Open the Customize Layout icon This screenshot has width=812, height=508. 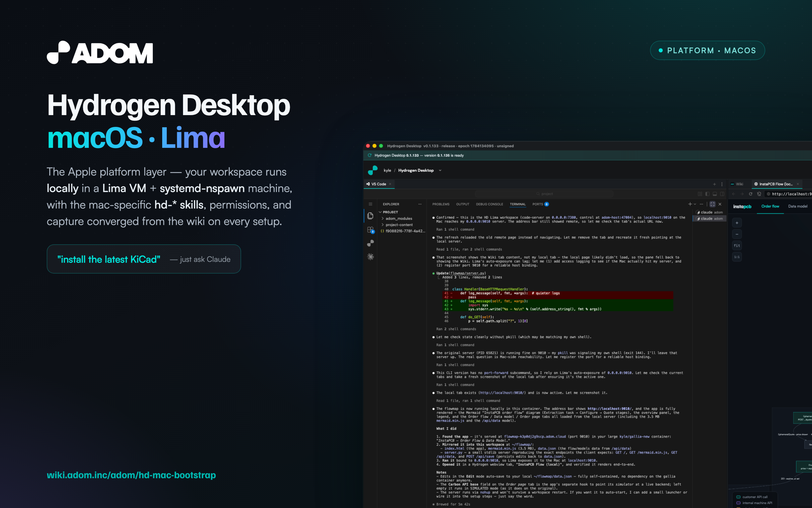point(700,194)
